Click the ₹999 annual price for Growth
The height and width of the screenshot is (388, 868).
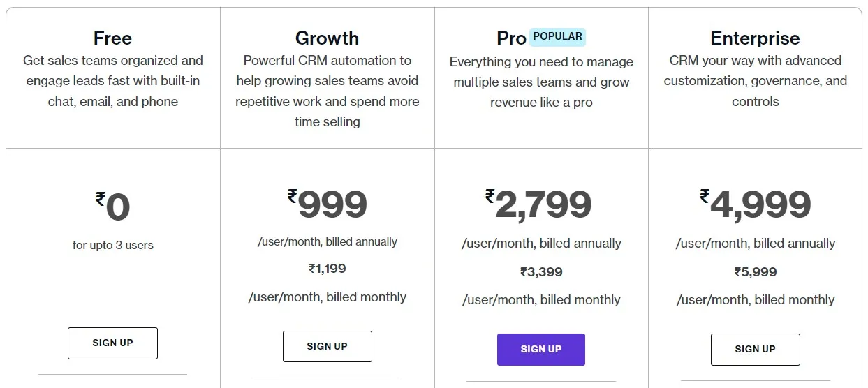click(x=327, y=204)
